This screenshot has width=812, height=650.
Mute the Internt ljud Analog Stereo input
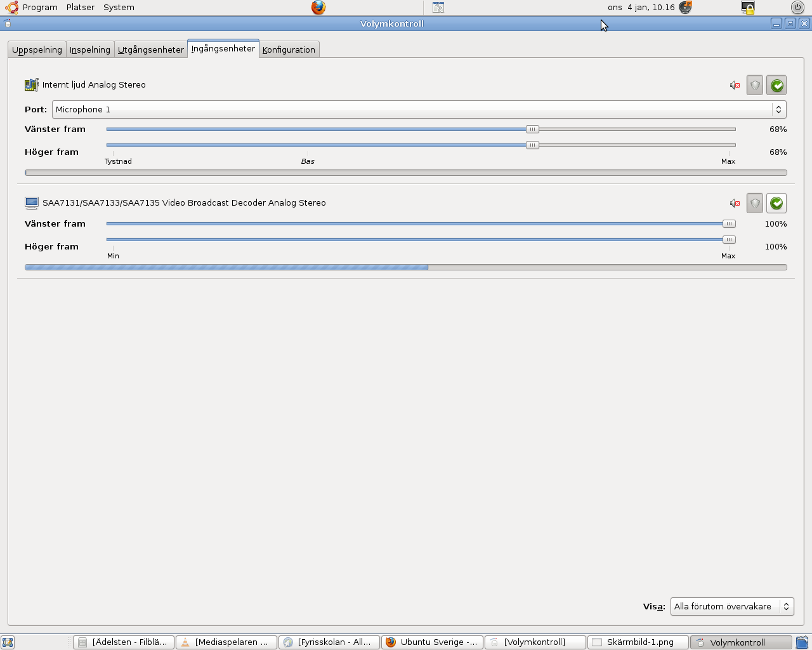pos(735,85)
